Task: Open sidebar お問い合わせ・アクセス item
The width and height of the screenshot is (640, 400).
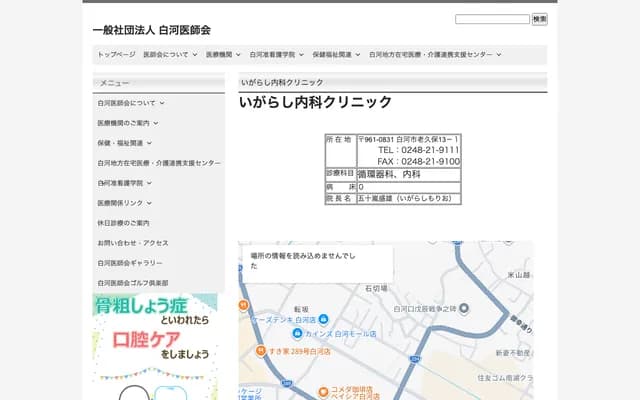Action: coord(133,243)
